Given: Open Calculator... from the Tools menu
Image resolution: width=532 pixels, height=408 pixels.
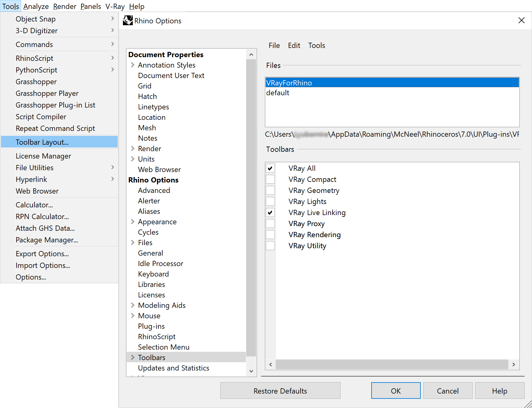Looking at the screenshot, I should click(x=59, y=205).
